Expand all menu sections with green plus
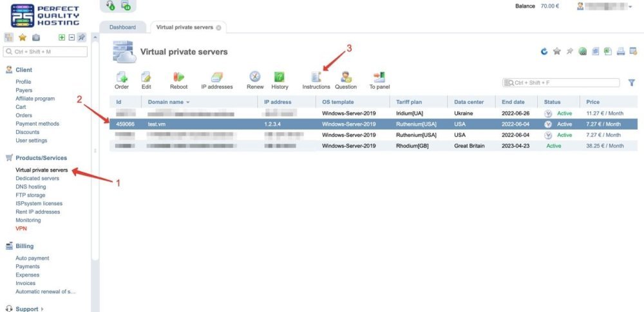This screenshot has width=644, height=312. [x=62, y=37]
